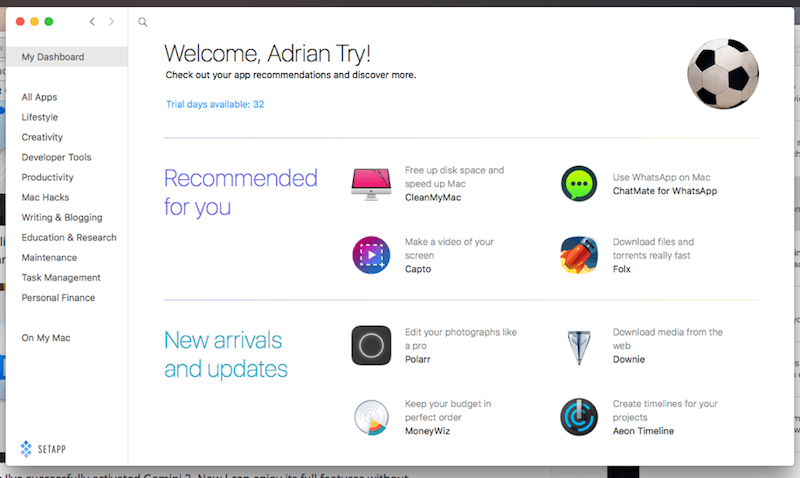Click the Downie app name
The image size is (800, 478).
pyautogui.click(x=629, y=359)
